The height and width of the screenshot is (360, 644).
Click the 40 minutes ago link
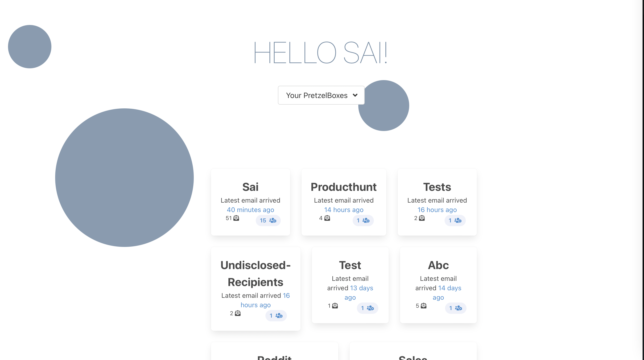tap(250, 210)
